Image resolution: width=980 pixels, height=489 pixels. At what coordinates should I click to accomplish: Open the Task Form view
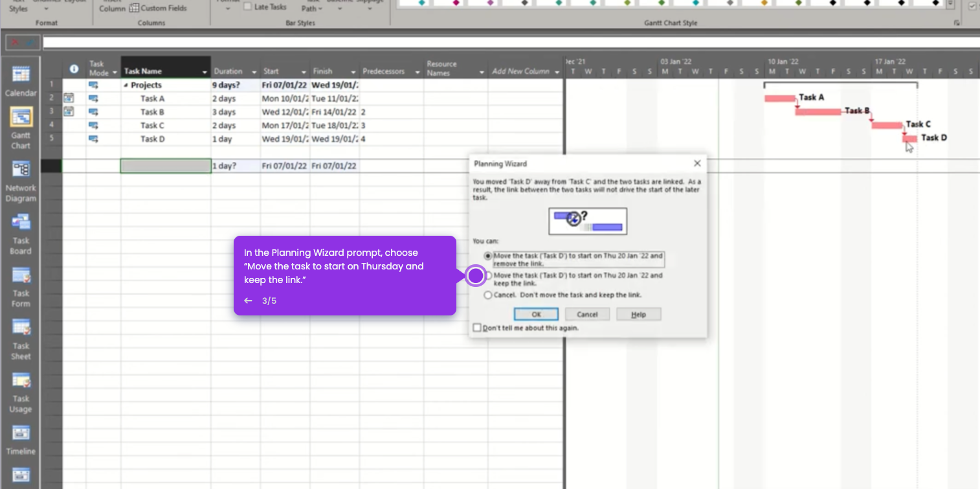coord(21,286)
